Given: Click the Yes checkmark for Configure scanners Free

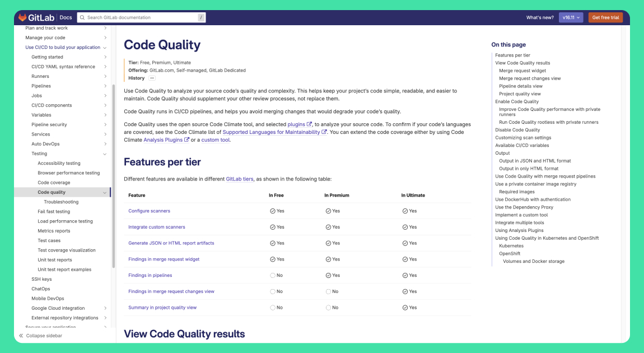Looking at the screenshot, I should tap(273, 211).
